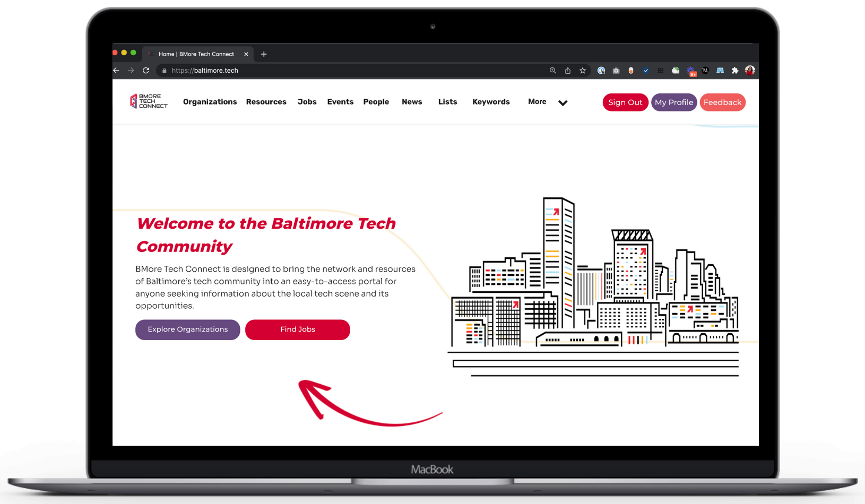Viewport: 865px width, 504px height.
Task: Expand the More dropdown chevron
Action: coord(563,103)
